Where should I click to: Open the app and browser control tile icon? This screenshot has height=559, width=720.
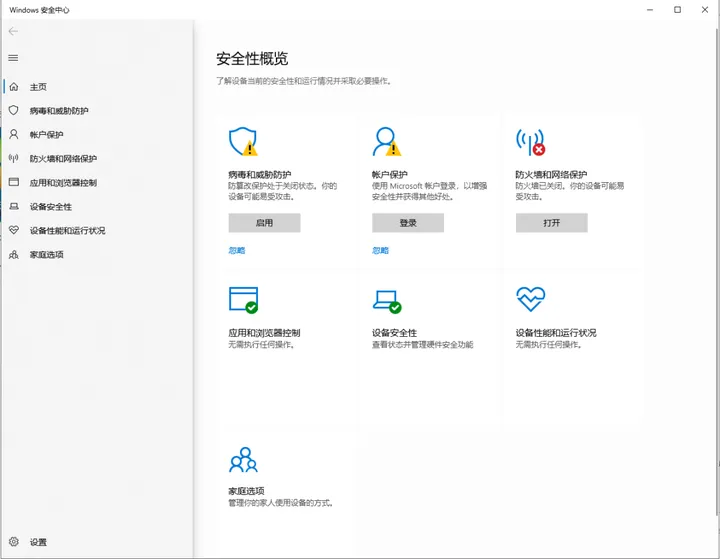pyautogui.click(x=243, y=300)
